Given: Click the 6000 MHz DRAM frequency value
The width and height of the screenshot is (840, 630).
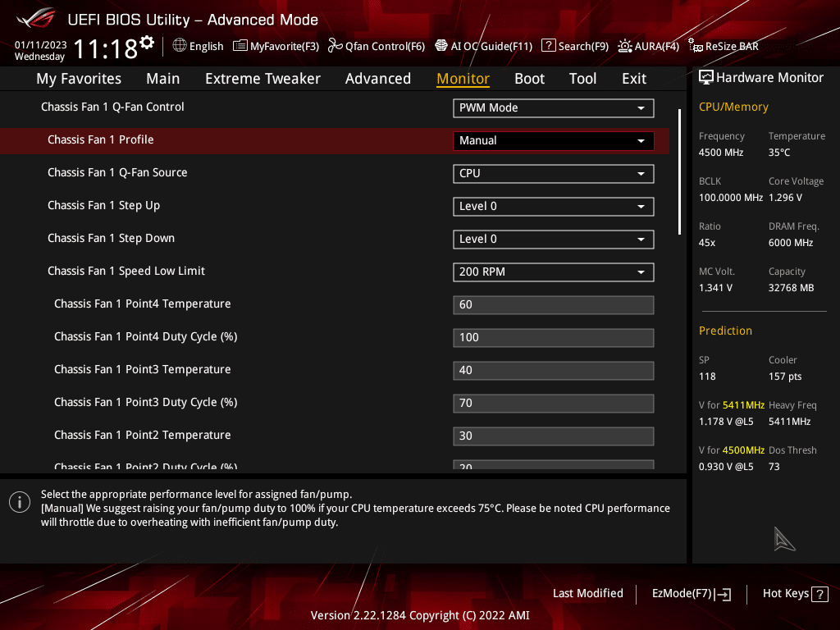Looking at the screenshot, I should 791,243.
